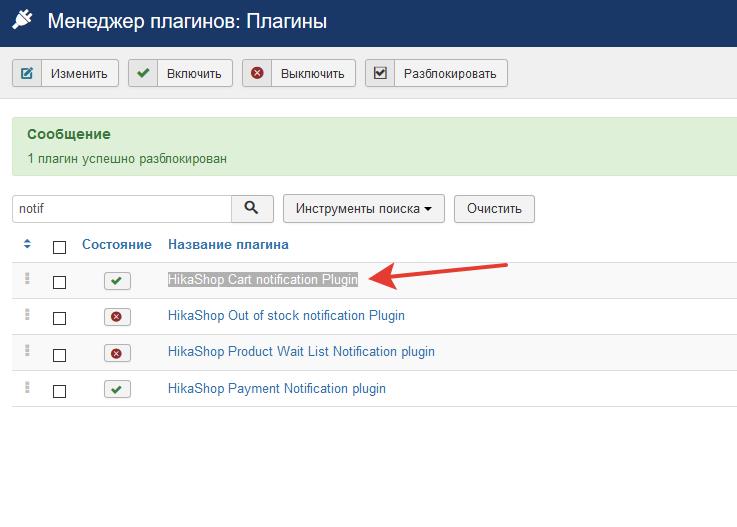737x527 pixels.
Task: Click the 1 плагин успешно разблокирован message
Action: coord(127,159)
